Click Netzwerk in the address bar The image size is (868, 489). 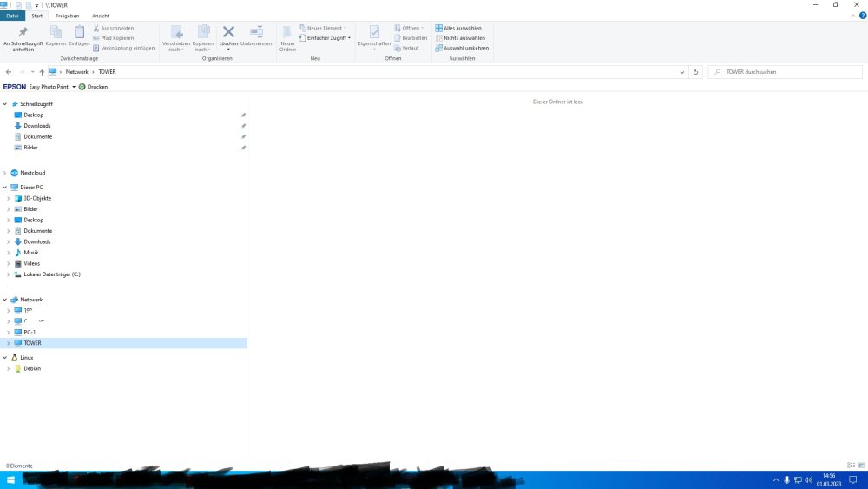pos(77,72)
